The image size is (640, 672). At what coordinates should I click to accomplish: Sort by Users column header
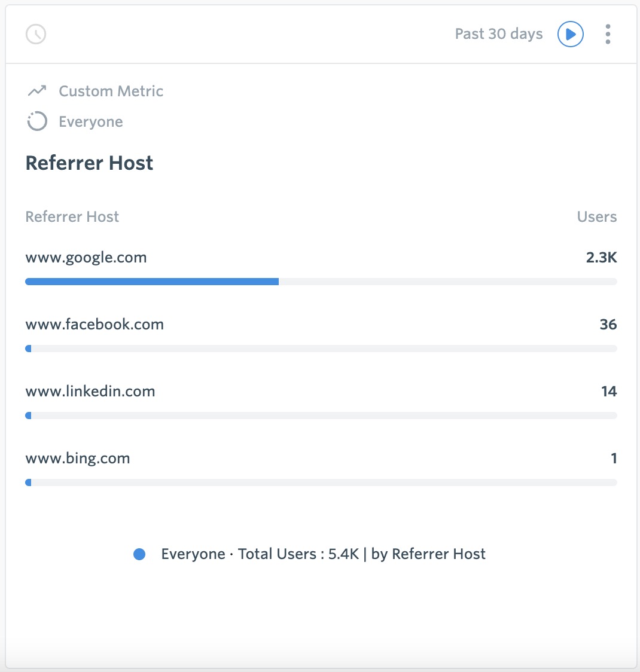(597, 216)
